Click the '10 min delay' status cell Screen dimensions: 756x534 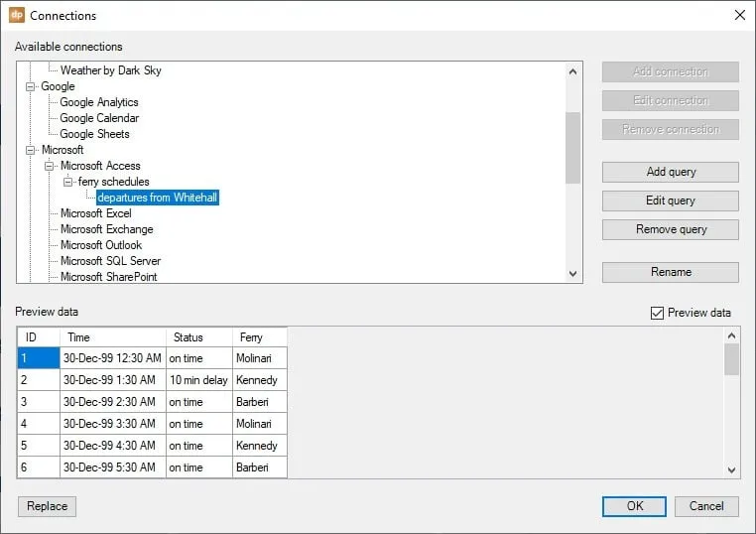(x=199, y=380)
